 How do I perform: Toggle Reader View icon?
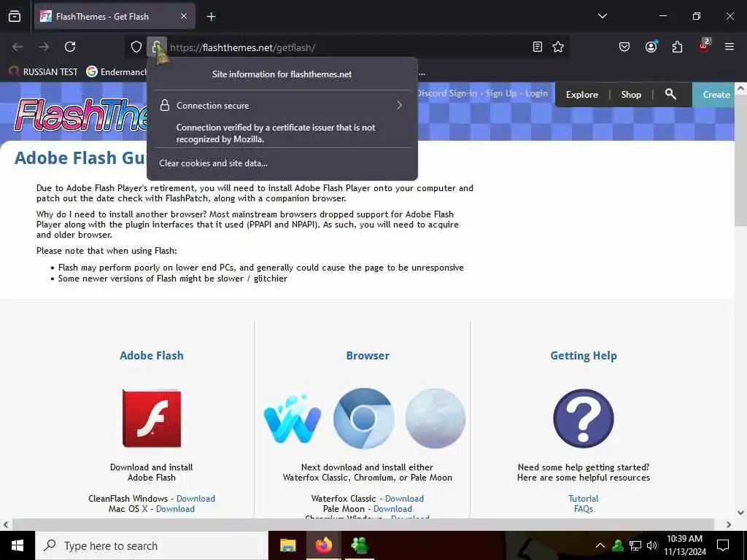click(x=538, y=47)
